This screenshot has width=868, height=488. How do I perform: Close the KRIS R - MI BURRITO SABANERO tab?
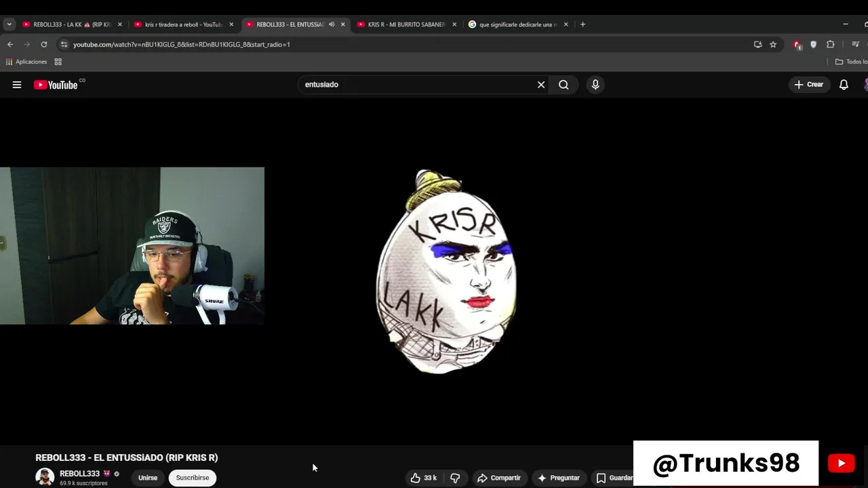click(x=454, y=24)
